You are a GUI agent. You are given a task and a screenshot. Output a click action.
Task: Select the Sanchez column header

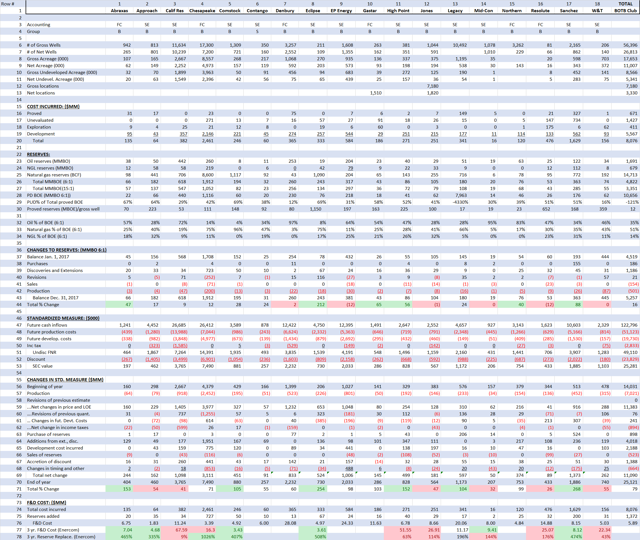569,11
